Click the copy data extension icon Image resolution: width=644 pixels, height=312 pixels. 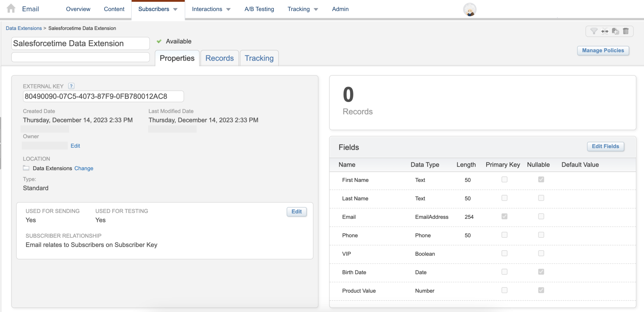(x=615, y=31)
